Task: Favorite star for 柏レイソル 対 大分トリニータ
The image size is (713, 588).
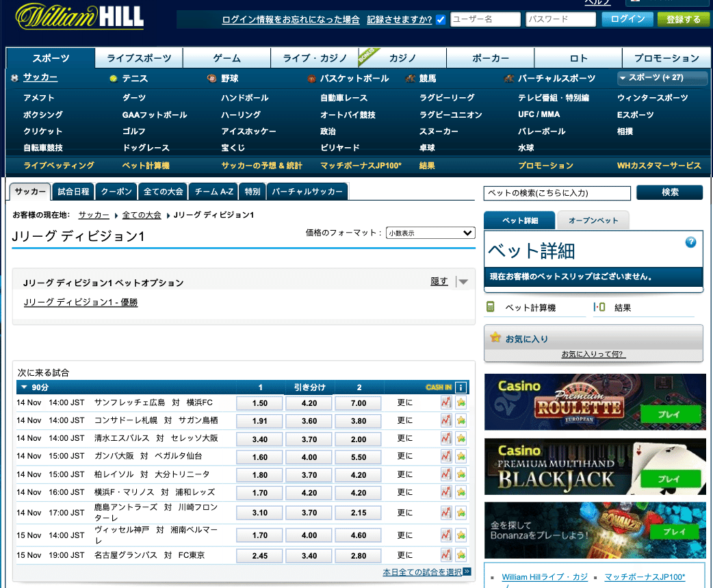Action: point(461,474)
